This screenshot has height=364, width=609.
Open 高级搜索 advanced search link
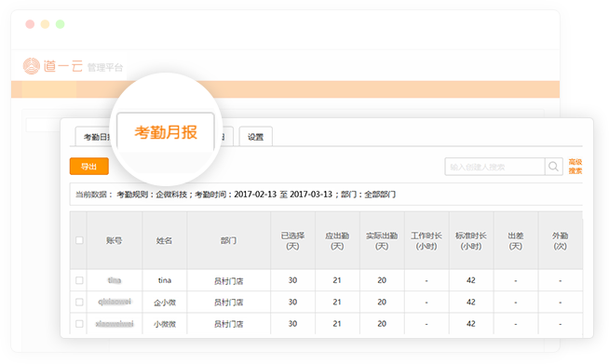pyautogui.click(x=575, y=167)
